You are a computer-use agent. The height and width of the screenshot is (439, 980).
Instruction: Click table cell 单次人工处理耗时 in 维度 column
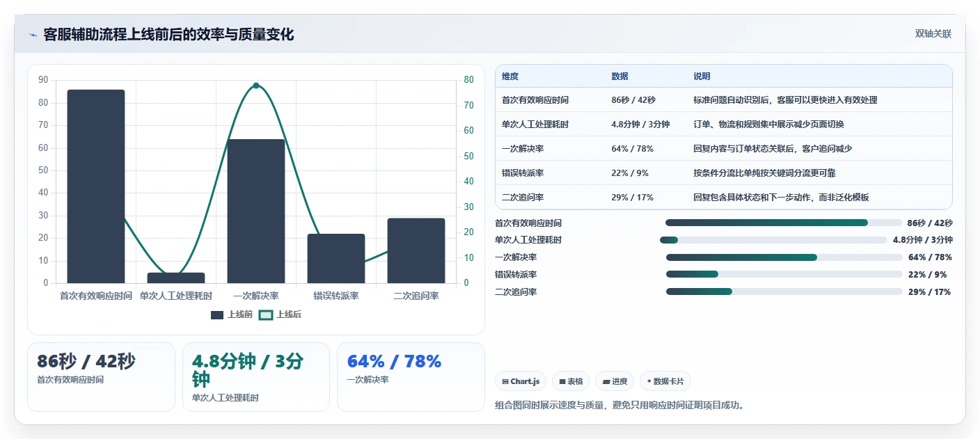(x=535, y=125)
